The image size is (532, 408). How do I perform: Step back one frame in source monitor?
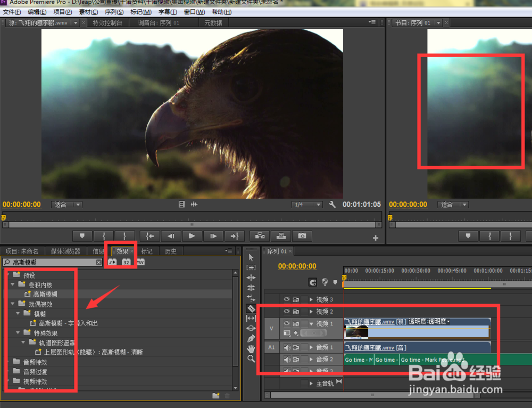(x=171, y=236)
